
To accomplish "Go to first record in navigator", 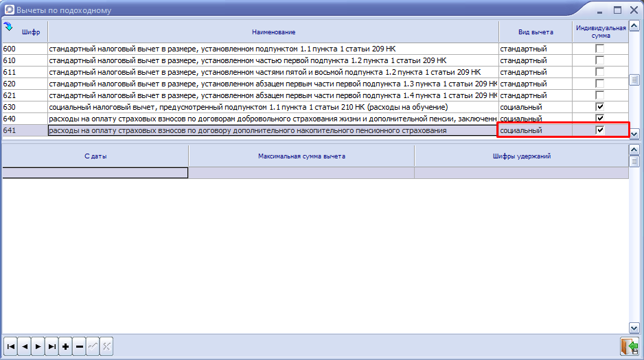I will click(x=11, y=347).
